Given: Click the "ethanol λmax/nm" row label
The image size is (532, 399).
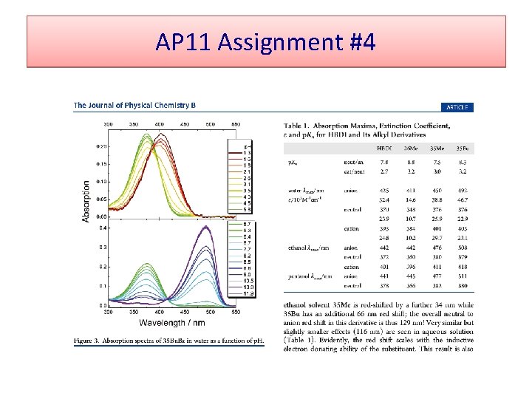Looking at the screenshot, I should 308,248.
